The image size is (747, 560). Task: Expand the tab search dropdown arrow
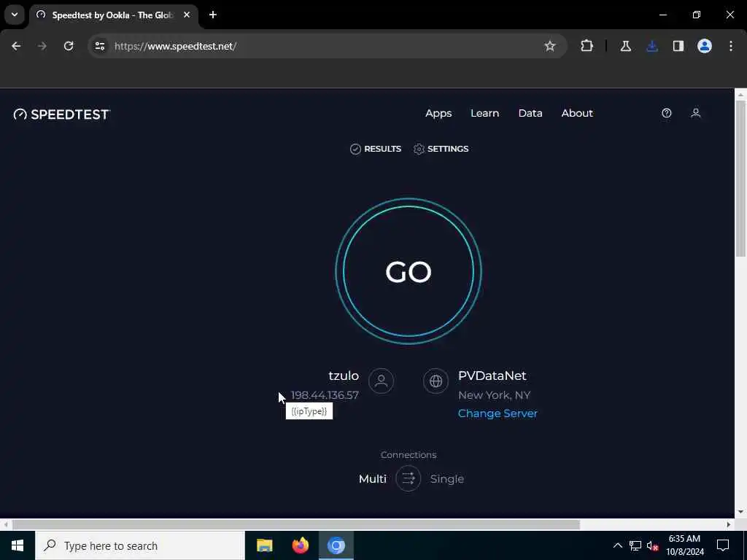(x=15, y=15)
